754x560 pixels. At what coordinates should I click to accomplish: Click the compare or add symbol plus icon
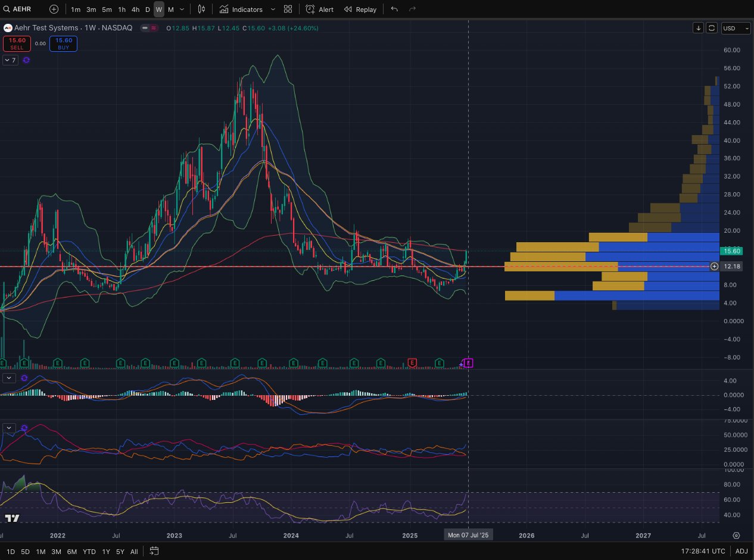[54, 9]
